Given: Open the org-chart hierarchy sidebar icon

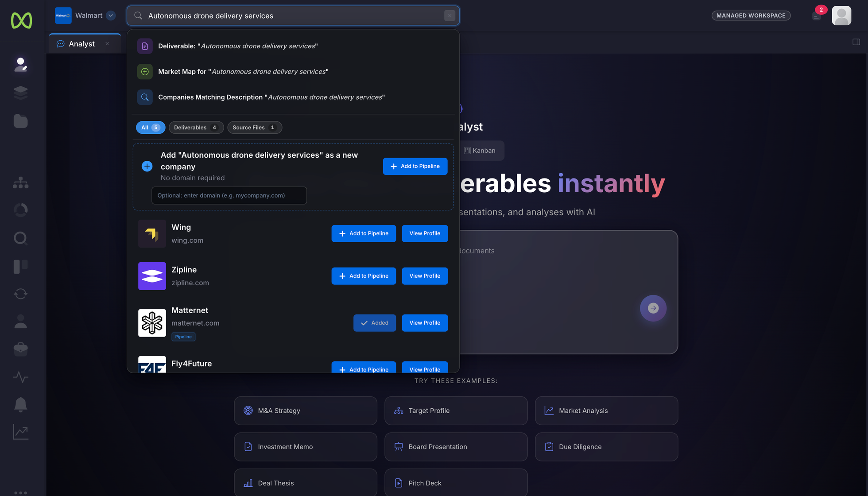Looking at the screenshot, I should click(21, 182).
